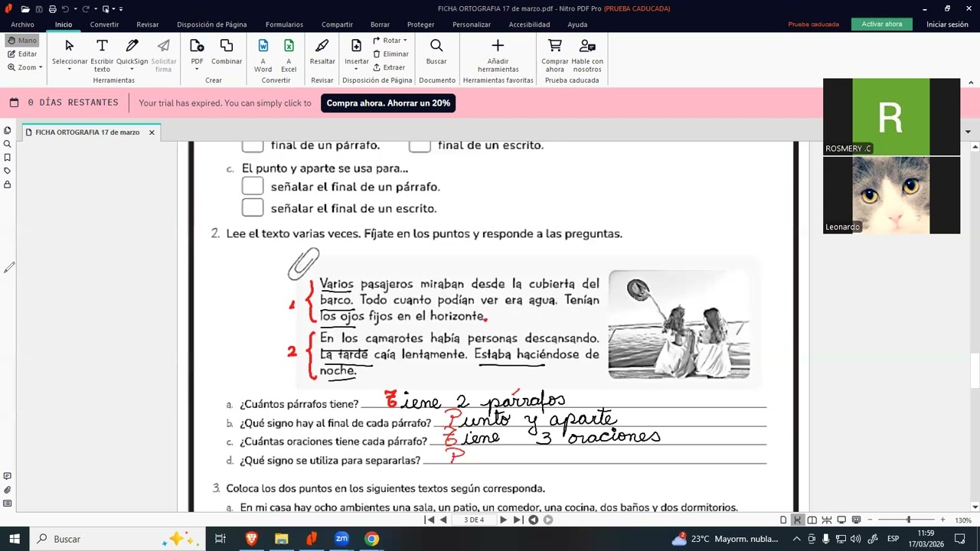Click the page number field '3 DE 4'
Screen dimensions: 980x551
pos(473,520)
